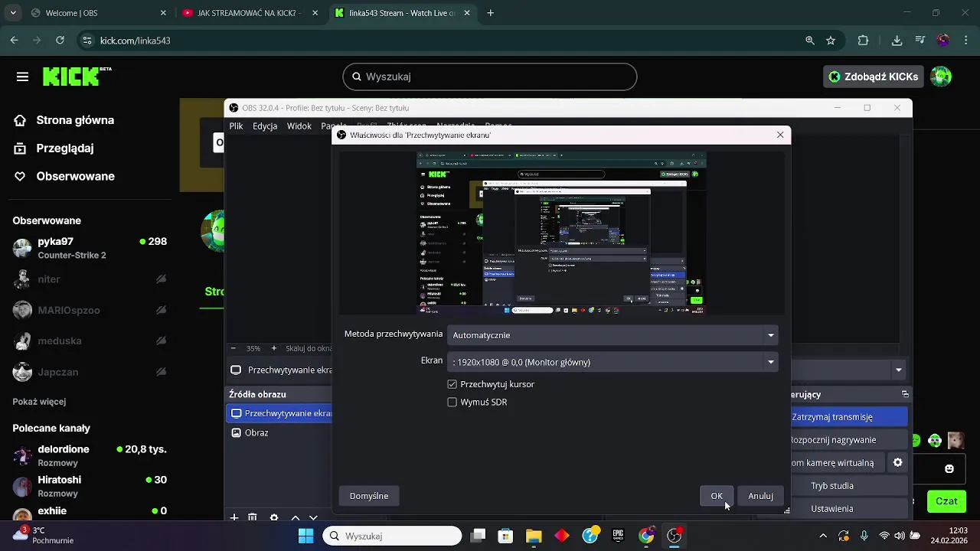The height and width of the screenshot is (551, 980).
Task: Reload the page in Chrome
Action: point(60,41)
